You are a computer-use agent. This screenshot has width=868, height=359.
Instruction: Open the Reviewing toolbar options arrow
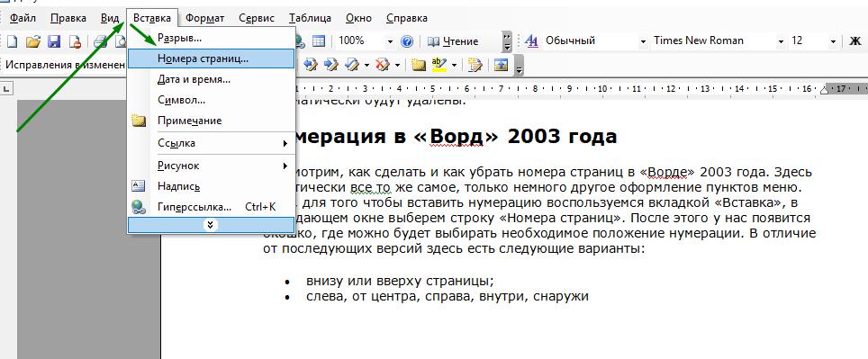coord(519,66)
